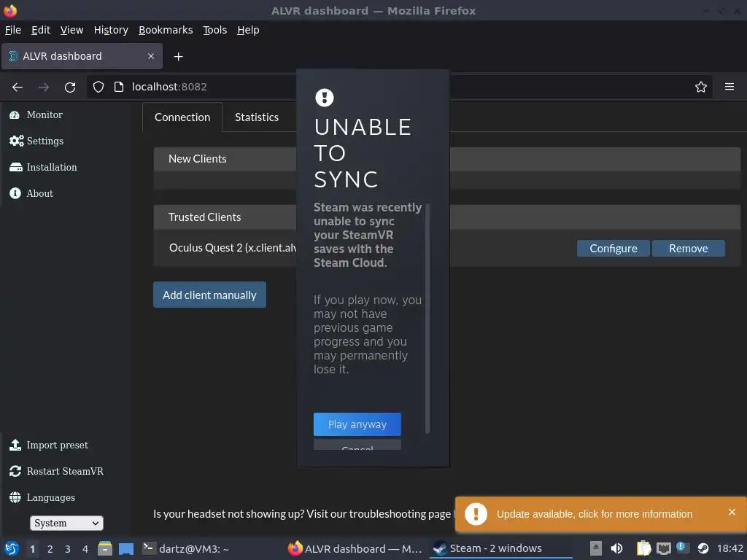Click Update available notification text
The width and height of the screenshot is (747, 560).
tap(595, 514)
